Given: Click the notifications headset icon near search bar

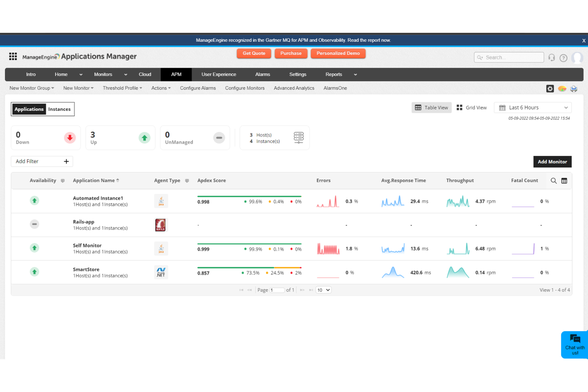Looking at the screenshot, I should (552, 57).
